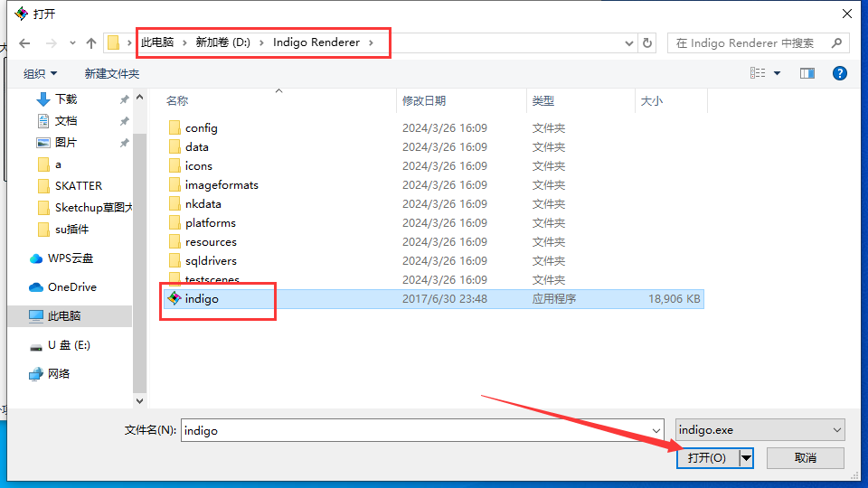This screenshot has height=488, width=868.
Task: Open the indigo.exe file type dropdown
Action: [836, 430]
